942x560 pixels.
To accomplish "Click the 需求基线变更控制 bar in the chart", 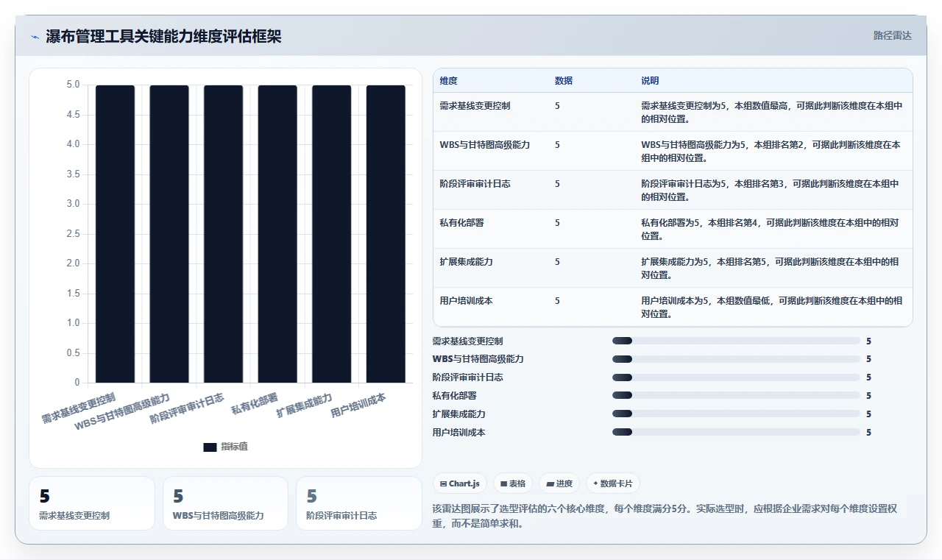I will point(115,234).
